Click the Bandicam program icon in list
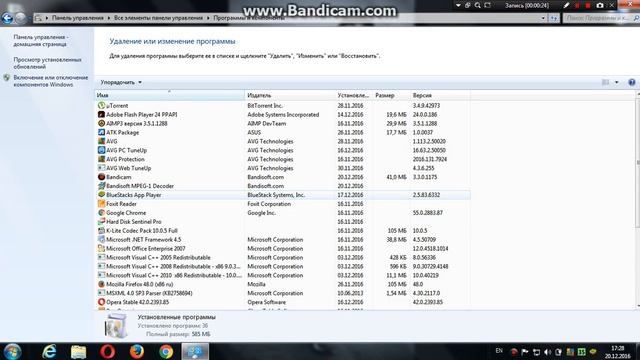 pos(101,177)
